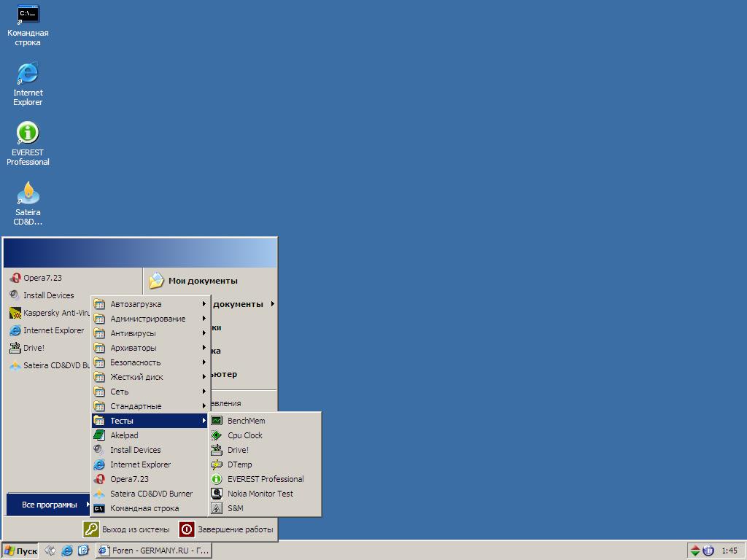Click the Nokia Monitor Test label
747x560 pixels.
[260, 494]
